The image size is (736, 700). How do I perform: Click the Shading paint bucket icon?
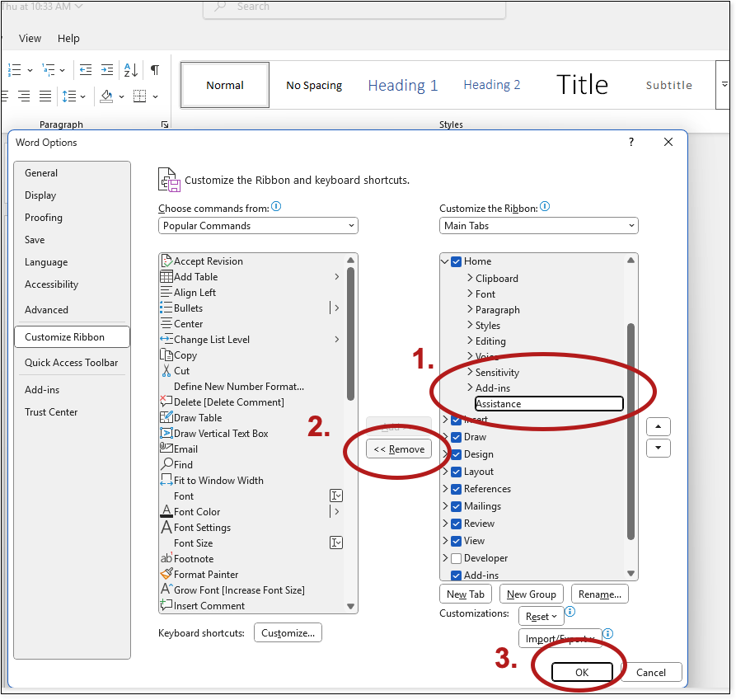point(105,96)
